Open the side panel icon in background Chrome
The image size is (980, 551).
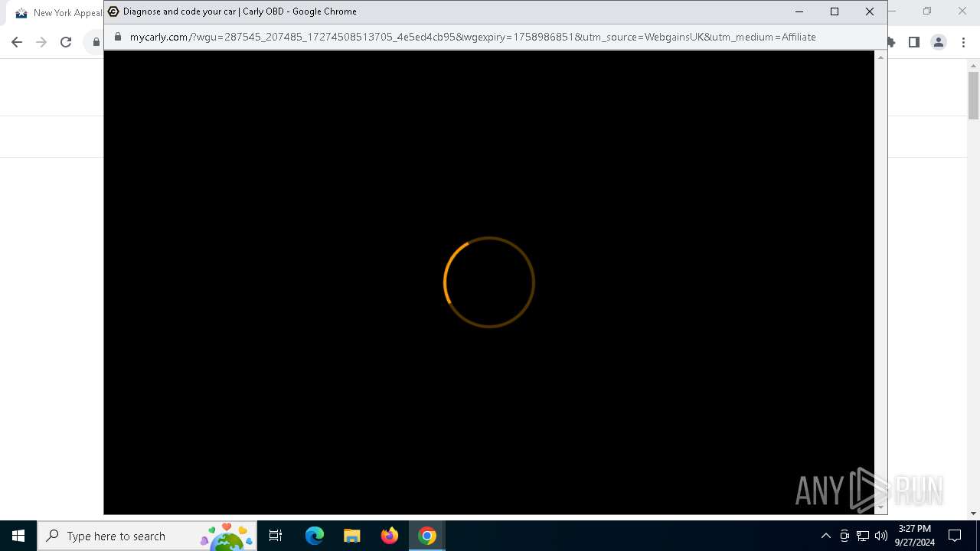click(x=914, y=42)
